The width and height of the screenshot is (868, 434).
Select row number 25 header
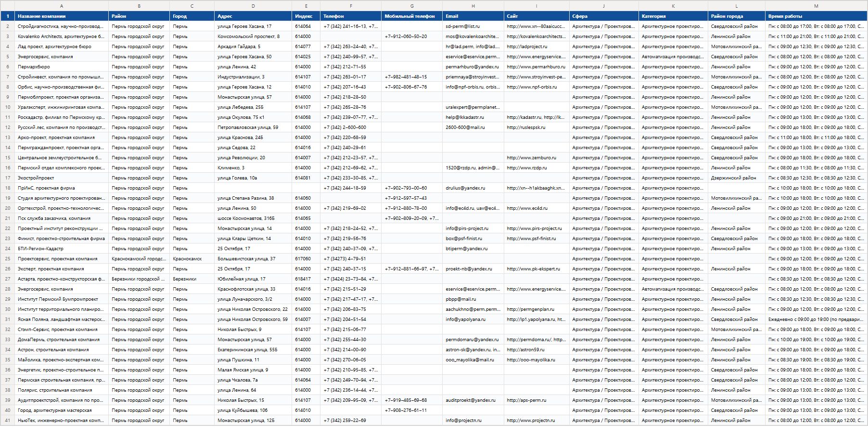pos(7,258)
